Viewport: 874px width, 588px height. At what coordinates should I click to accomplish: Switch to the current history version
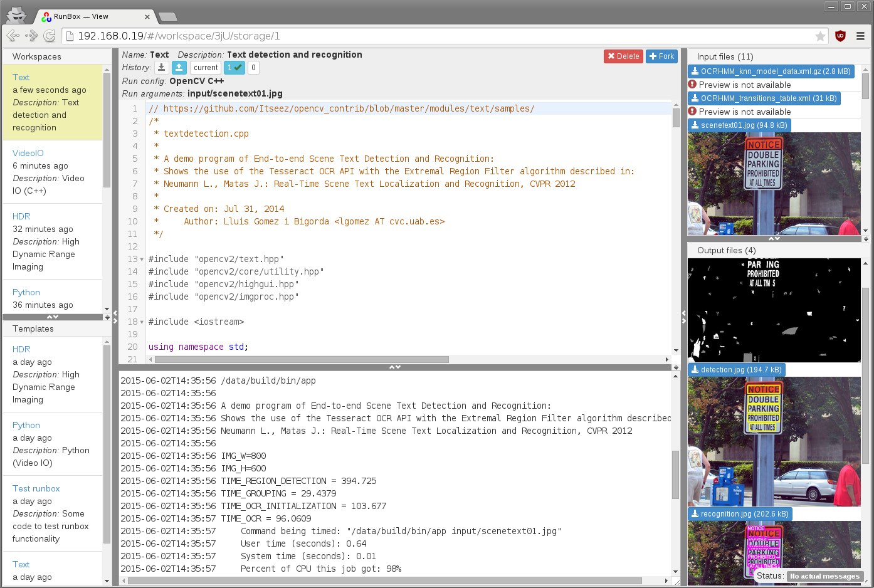(206, 68)
